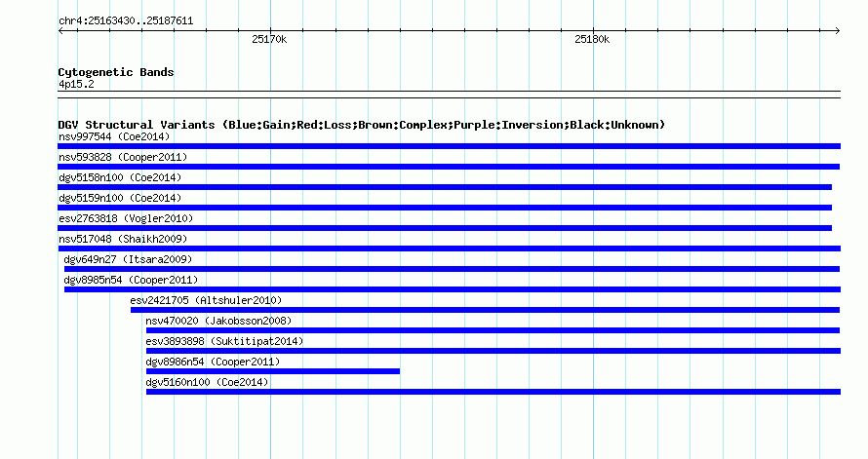This screenshot has height=459, width=868.
Task: Click the ruler's left arrow end
Action: point(60,31)
